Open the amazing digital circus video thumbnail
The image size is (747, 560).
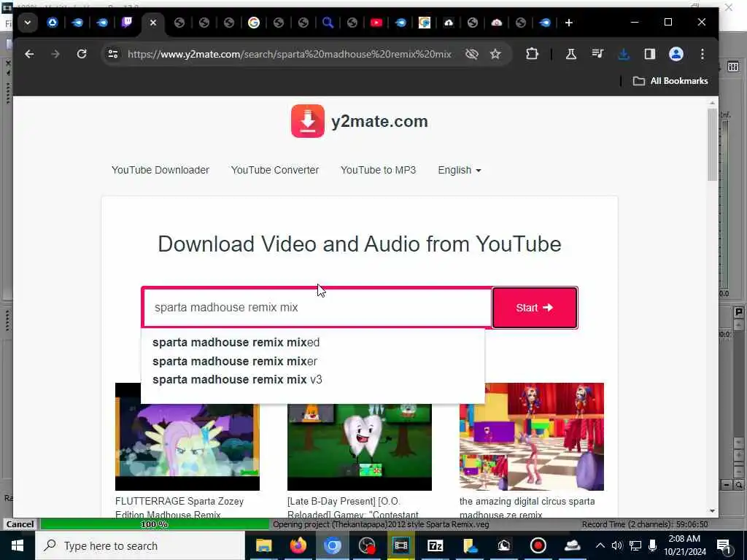pyautogui.click(x=532, y=437)
